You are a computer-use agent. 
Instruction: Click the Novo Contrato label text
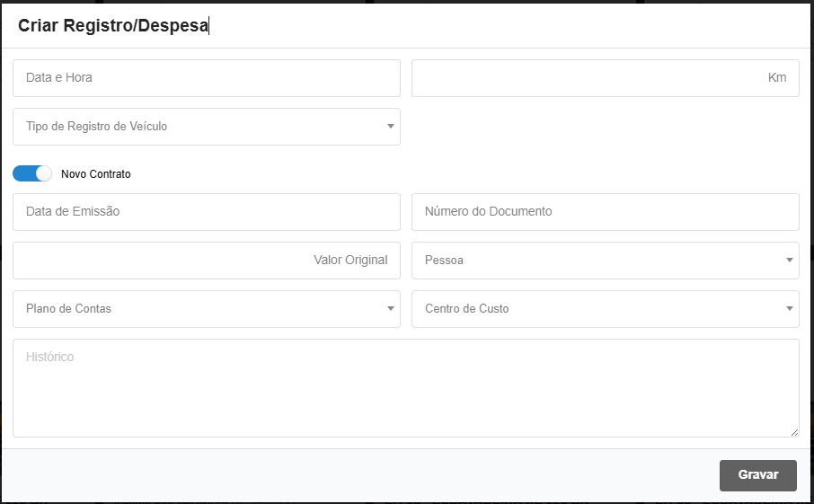click(x=96, y=174)
